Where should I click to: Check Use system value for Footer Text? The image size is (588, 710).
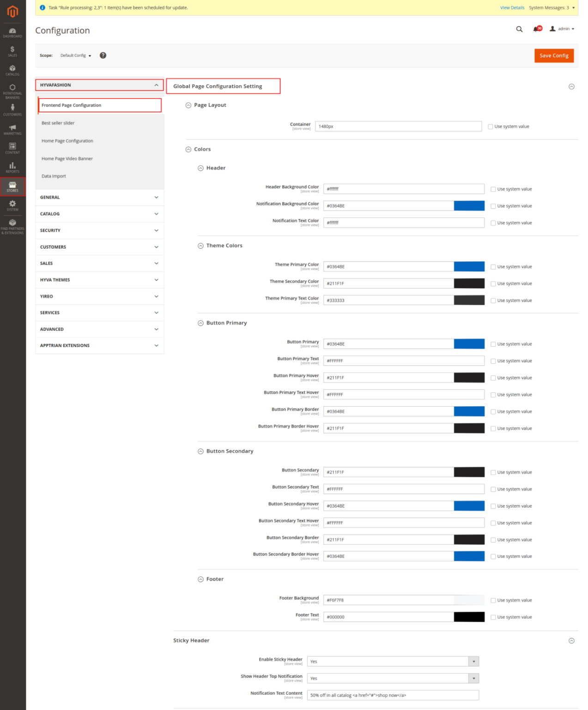493,618
